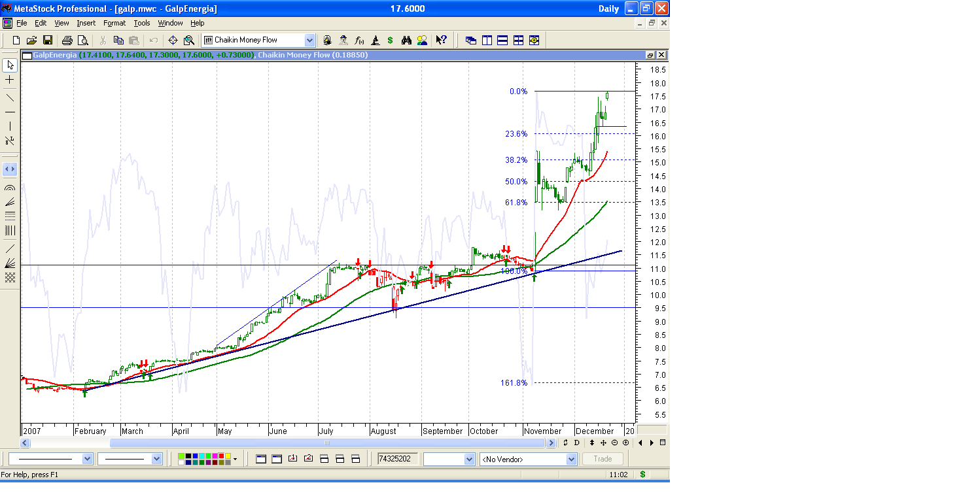Screen dimensions: 980x502
Task: Copy using the toolbar copy icon
Action: click(x=118, y=40)
